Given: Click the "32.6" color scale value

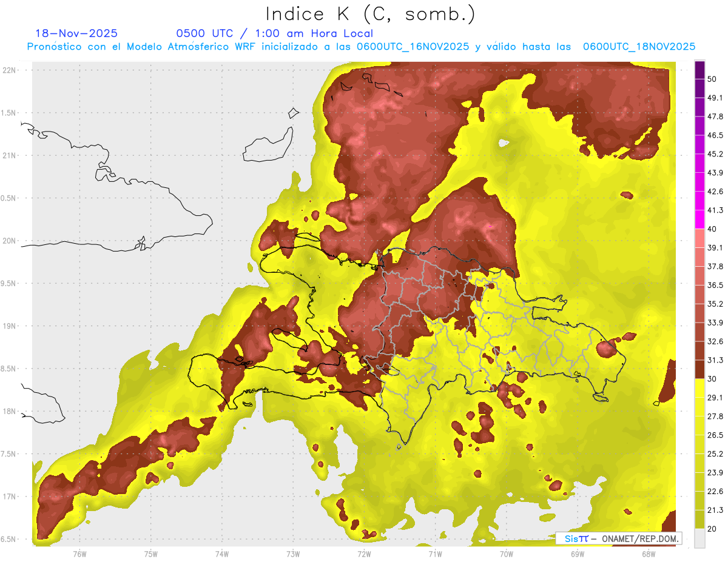Looking at the screenshot, I should [715, 341].
